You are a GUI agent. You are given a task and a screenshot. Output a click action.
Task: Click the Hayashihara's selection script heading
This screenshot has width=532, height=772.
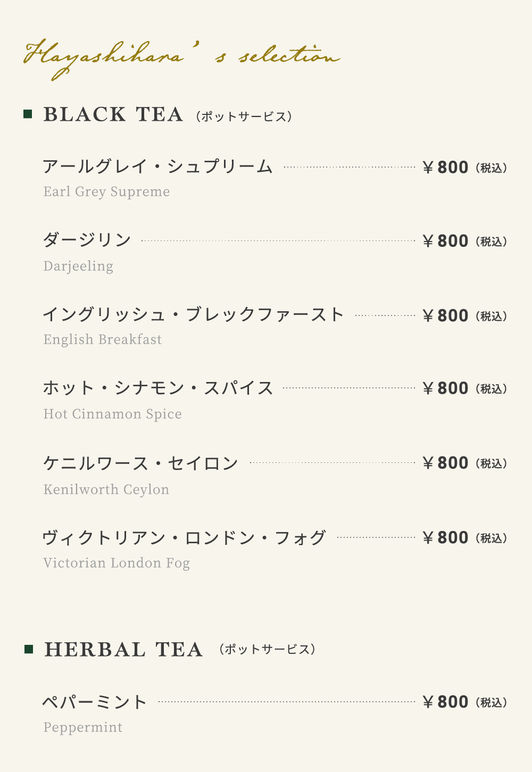181,57
